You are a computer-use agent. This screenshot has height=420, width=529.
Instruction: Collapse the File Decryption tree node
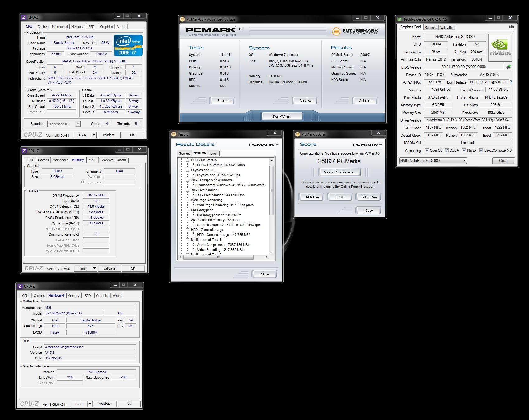pos(188,210)
